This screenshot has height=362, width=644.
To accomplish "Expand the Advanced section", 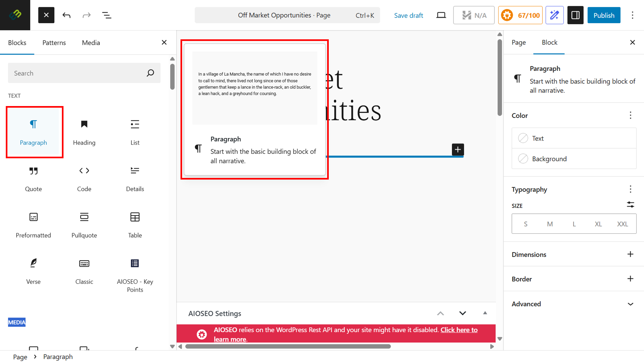I will tap(574, 304).
